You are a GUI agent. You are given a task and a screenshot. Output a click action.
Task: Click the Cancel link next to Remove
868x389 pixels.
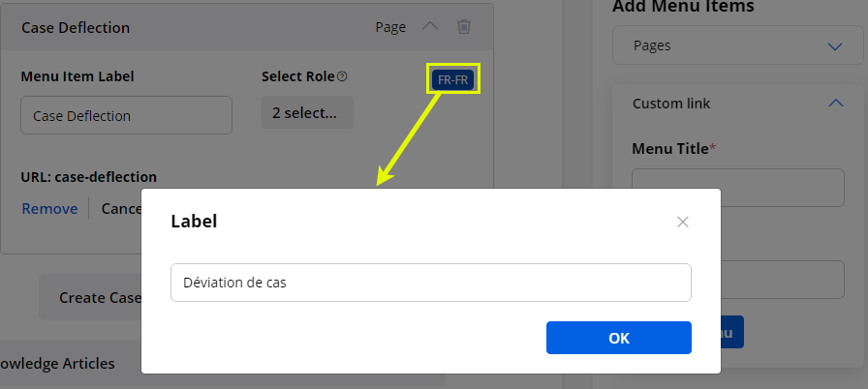(120, 208)
